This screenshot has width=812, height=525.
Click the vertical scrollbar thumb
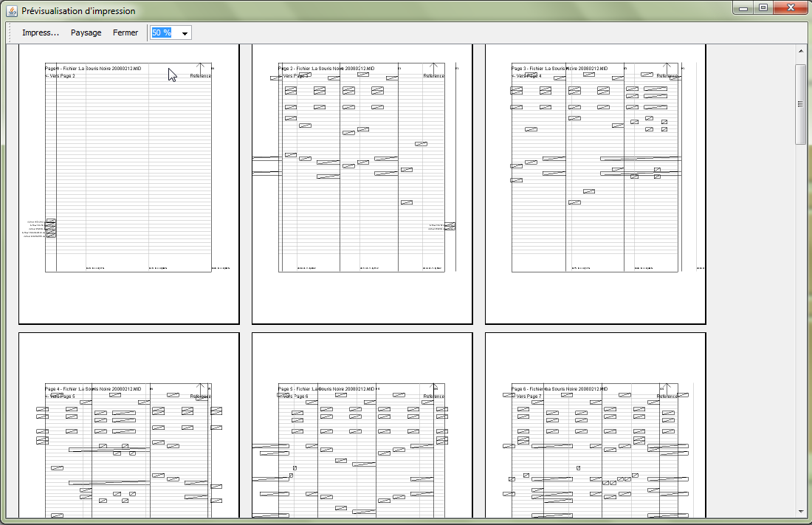[801, 104]
